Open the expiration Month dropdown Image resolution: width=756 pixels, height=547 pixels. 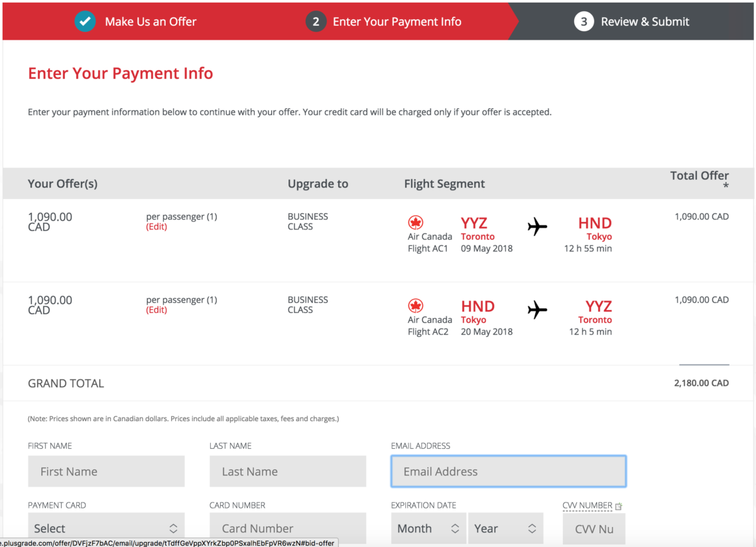point(428,528)
